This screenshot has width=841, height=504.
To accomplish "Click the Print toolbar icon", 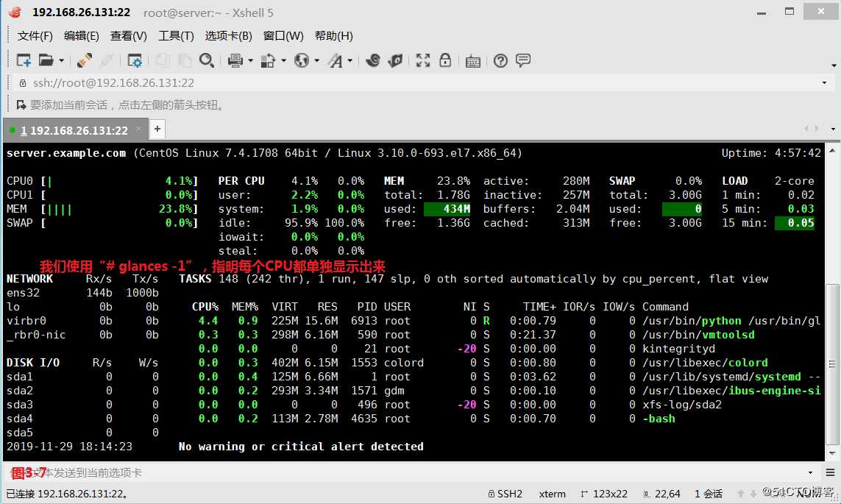I will coord(235,60).
